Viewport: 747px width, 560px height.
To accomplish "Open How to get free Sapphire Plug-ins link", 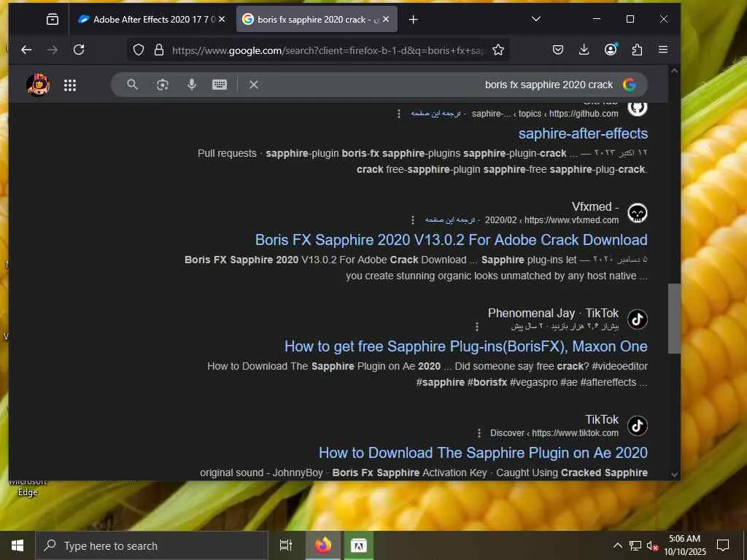I will tap(466, 346).
